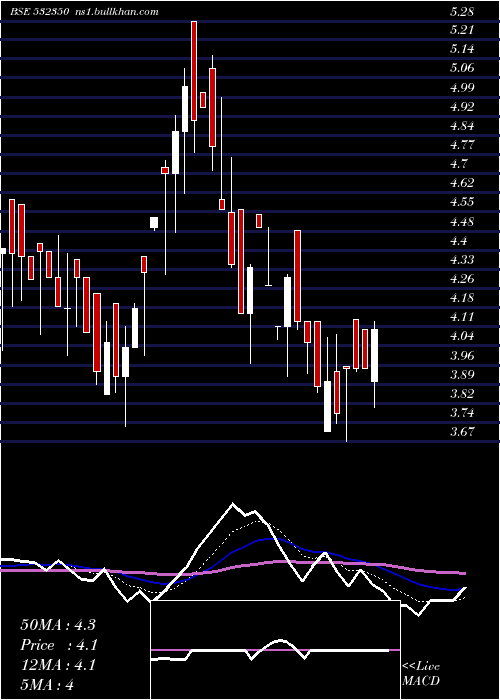The height and width of the screenshot is (700, 500).
Task: Click the 5MA : 4 readout
Action: pos(47,685)
